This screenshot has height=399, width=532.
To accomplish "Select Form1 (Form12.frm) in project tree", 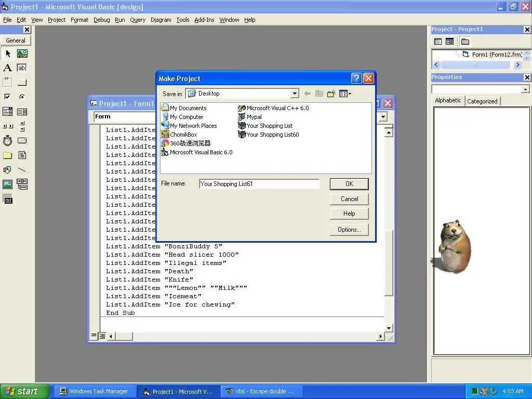I will point(497,55).
